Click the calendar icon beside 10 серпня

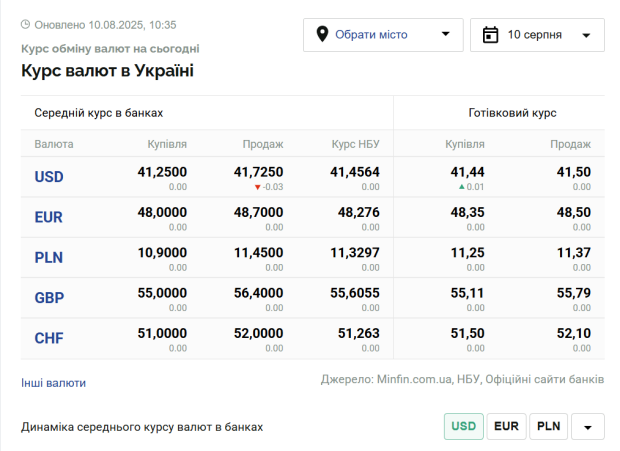[490, 35]
